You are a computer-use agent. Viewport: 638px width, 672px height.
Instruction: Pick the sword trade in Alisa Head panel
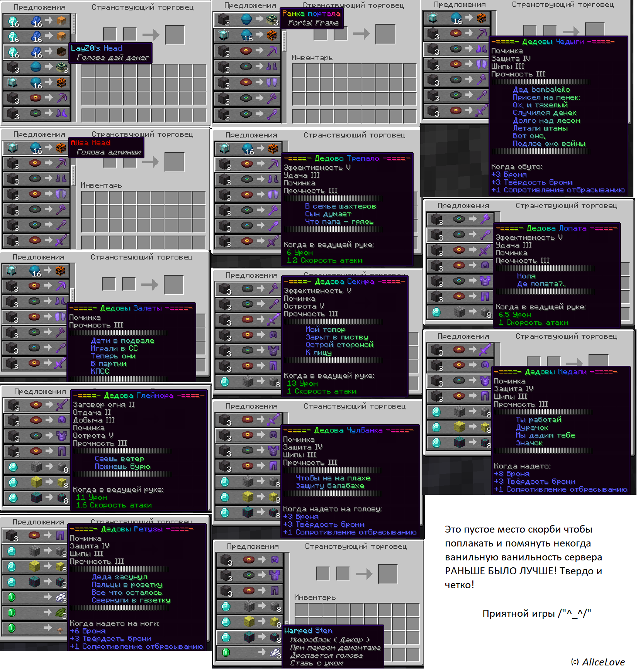point(36,240)
